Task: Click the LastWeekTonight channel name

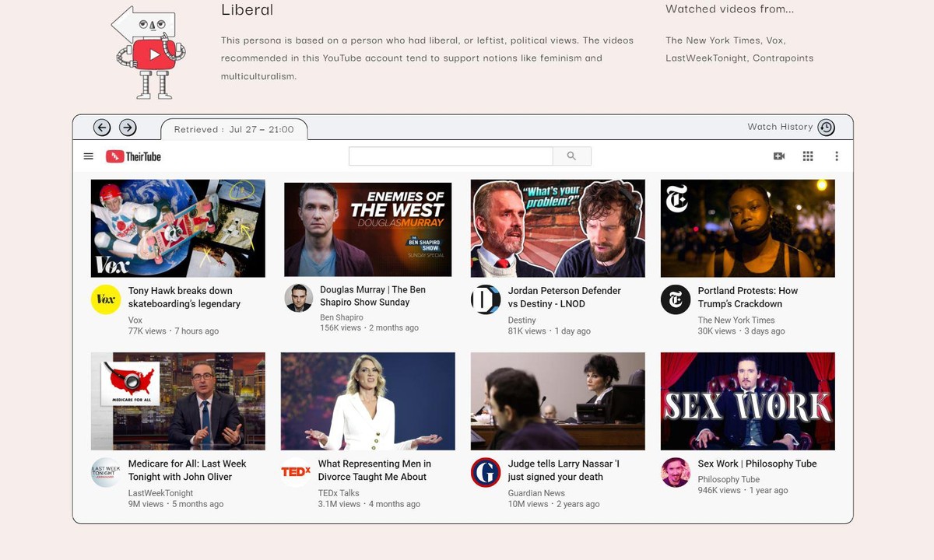Action: [161, 492]
